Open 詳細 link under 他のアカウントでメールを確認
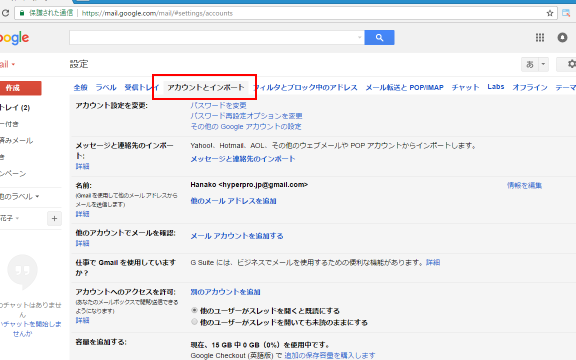The image size is (576, 360). [x=83, y=243]
